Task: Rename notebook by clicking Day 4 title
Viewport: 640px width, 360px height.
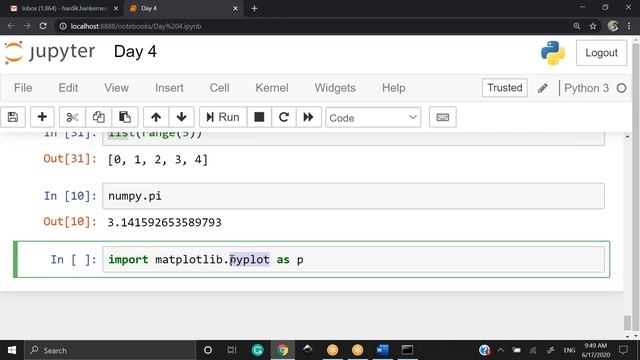Action: [135, 52]
